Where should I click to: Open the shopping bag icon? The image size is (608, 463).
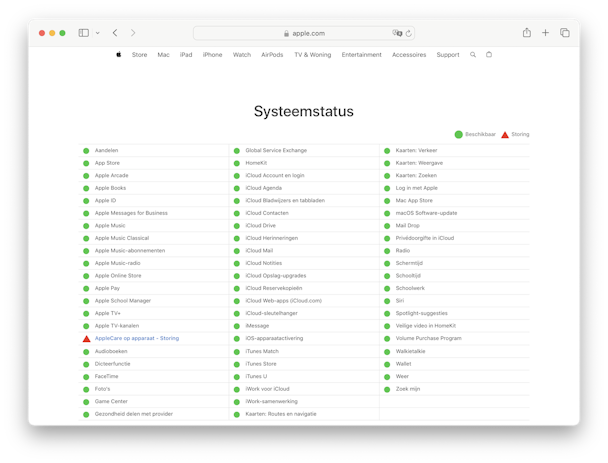pyautogui.click(x=489, y=54)
